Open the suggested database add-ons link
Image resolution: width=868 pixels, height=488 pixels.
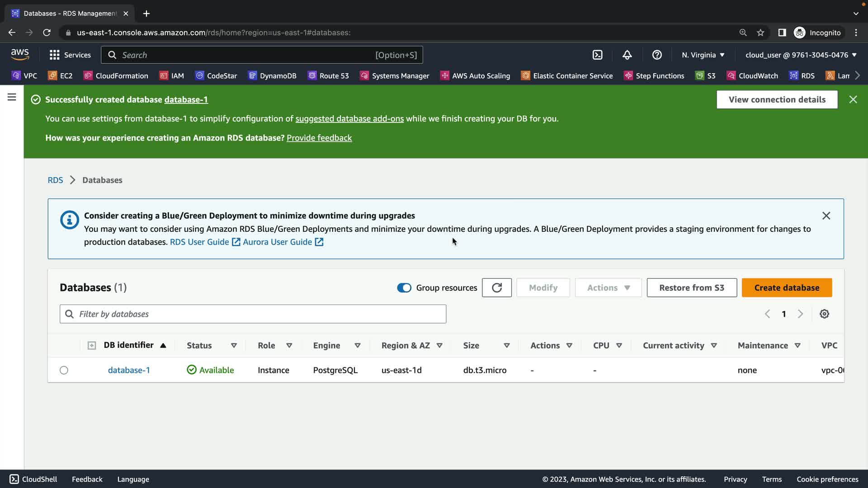click(349, 119)
